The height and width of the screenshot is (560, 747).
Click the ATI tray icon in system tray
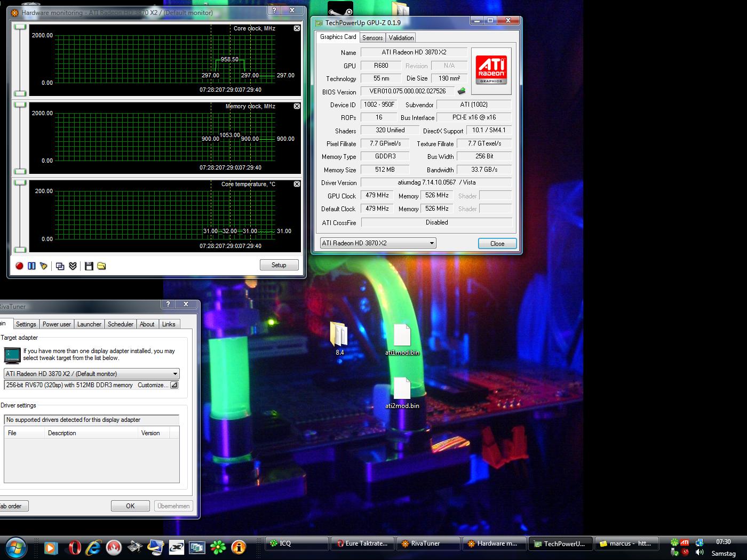click(x=685, y=542)
